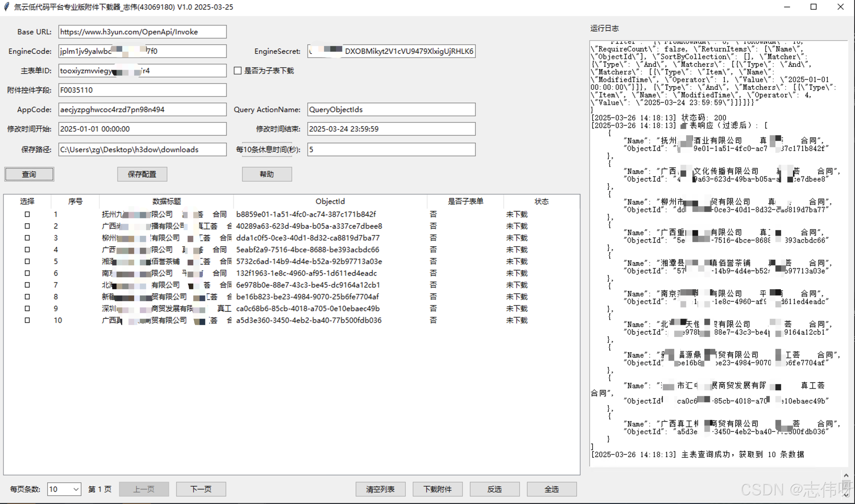Click the feather app icon in title bar
855x504 pixels.
coord(6,7)
